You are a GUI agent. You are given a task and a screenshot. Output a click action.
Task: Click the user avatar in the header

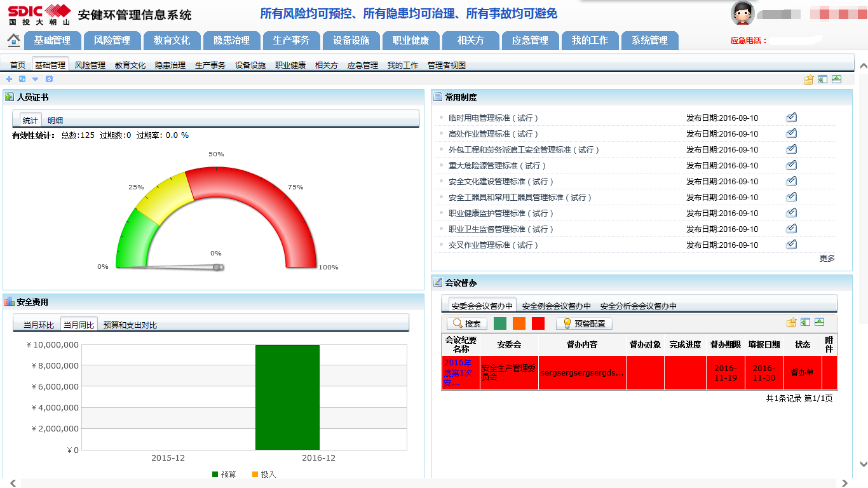pos(742,13)
